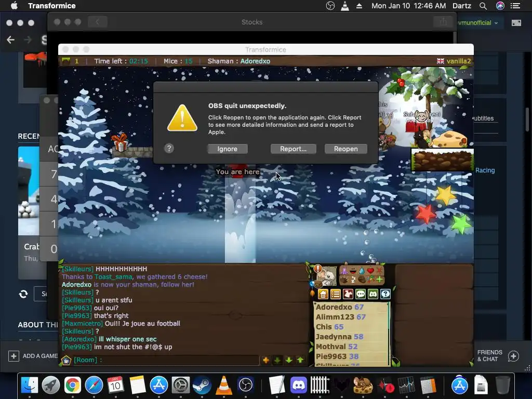Viewport: 532px width, 399px height.
Task: Click [Adoredxo] name in chat whisper line
Action: coord(79,339)
